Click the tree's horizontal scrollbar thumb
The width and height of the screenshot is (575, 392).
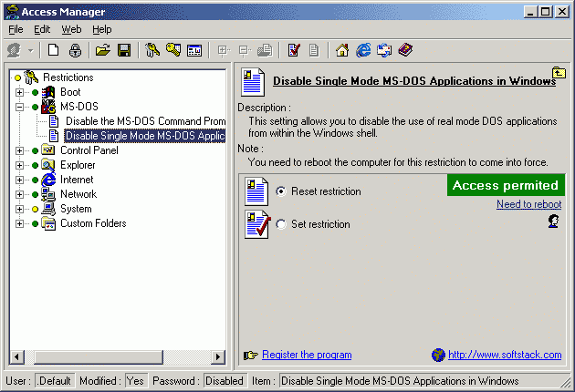click(99, 356)
